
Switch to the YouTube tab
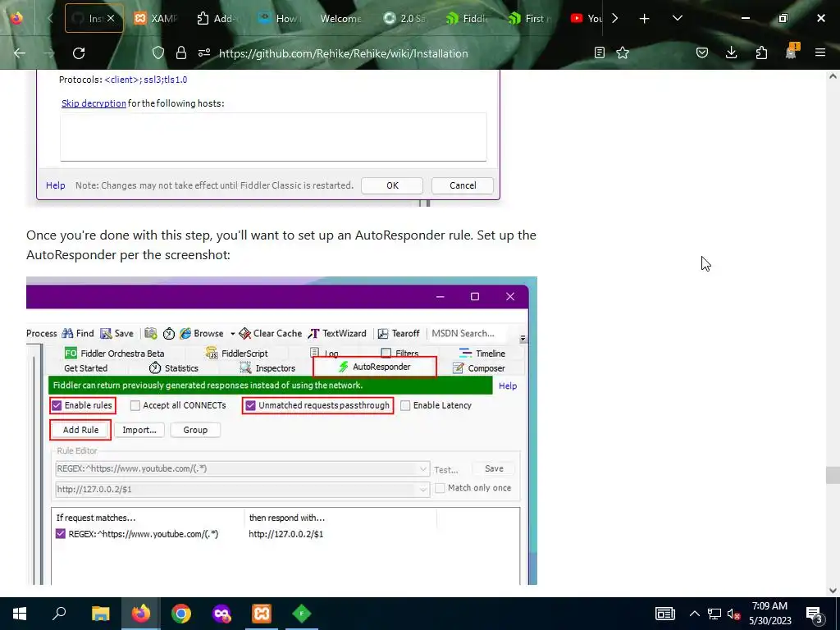(x=586, y=18)
